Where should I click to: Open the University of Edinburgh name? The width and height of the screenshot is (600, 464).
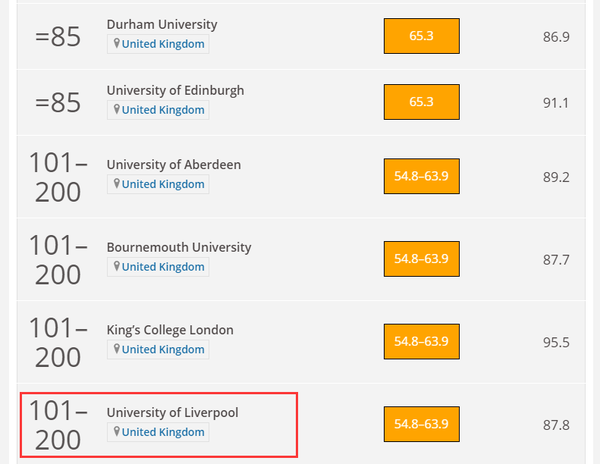coord(175,91)
